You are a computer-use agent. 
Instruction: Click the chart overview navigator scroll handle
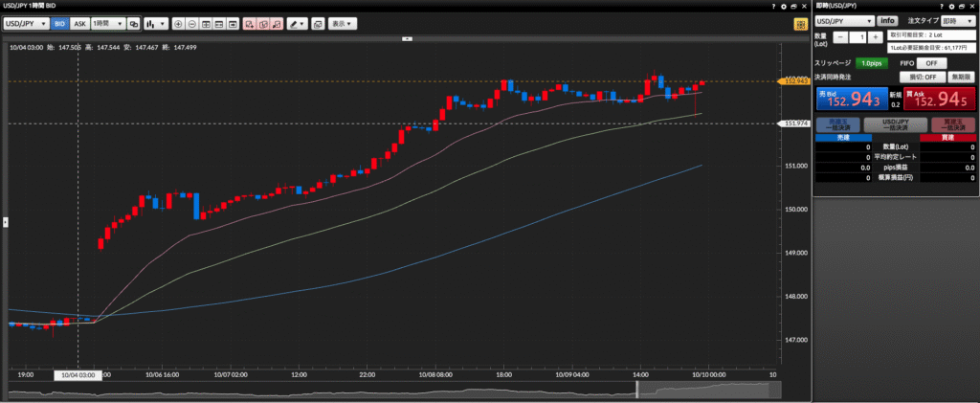point(637,389)
